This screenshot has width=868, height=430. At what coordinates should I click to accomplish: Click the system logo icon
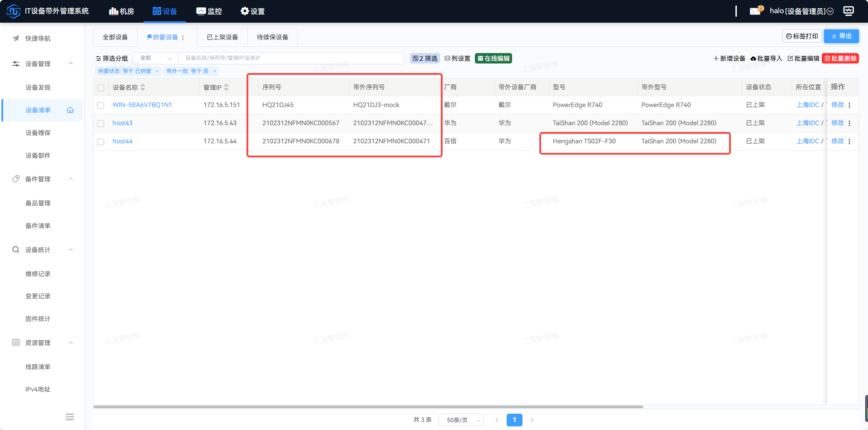click(14, 11)
